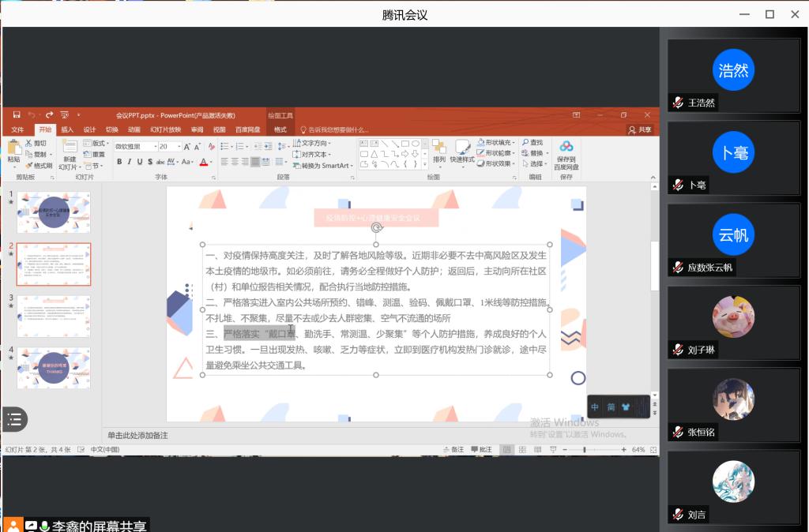This screenshot has width=809, height=532.
Task: Switch to the Insert (插入) ribbon tab
Action: pyautogui.click(x=67, y=129)
